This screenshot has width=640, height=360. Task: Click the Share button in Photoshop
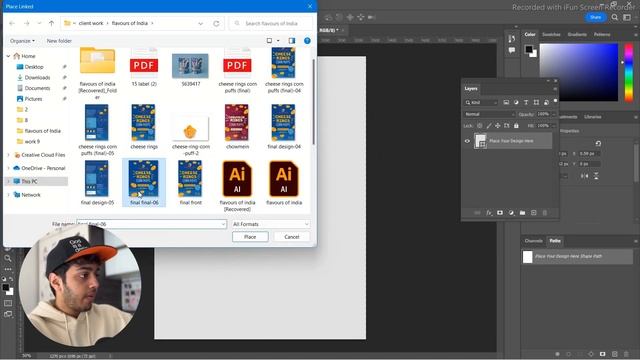click(596, 17)
